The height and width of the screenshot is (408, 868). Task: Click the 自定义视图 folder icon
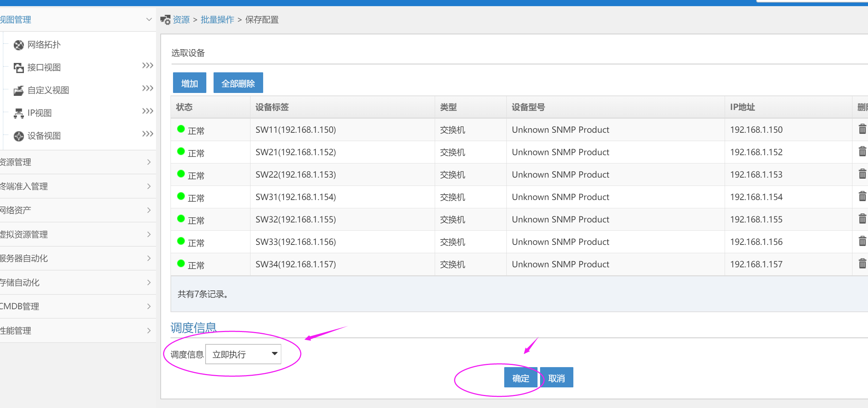click(18, 90)
